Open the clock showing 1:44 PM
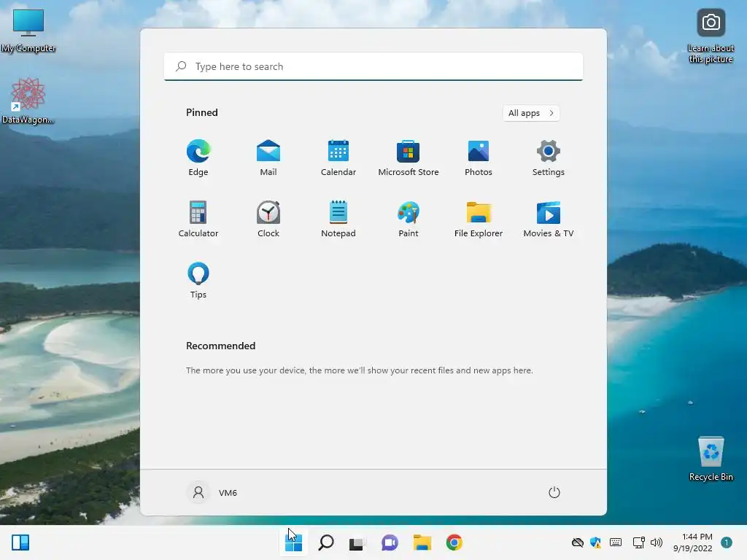The width and height of the screenshot is (747, 560). pyautogui.click(x=693, y=542)
